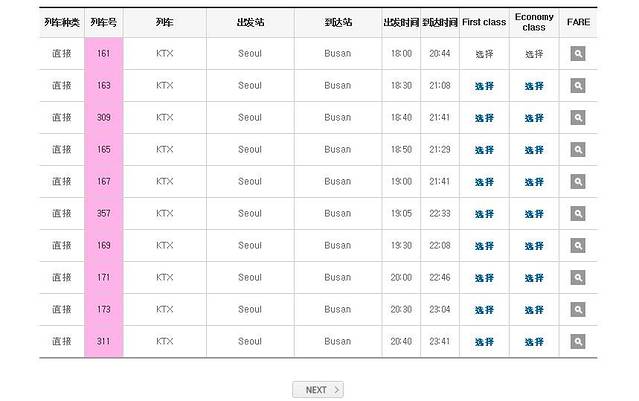
Task: Click fare icon for train 311
Action: click(x=577, y=342)
